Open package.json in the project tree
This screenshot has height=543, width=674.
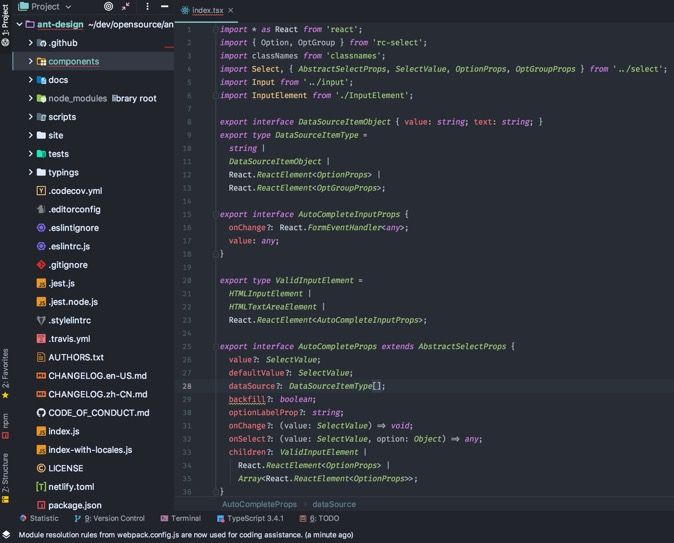[x=74, y=505]
